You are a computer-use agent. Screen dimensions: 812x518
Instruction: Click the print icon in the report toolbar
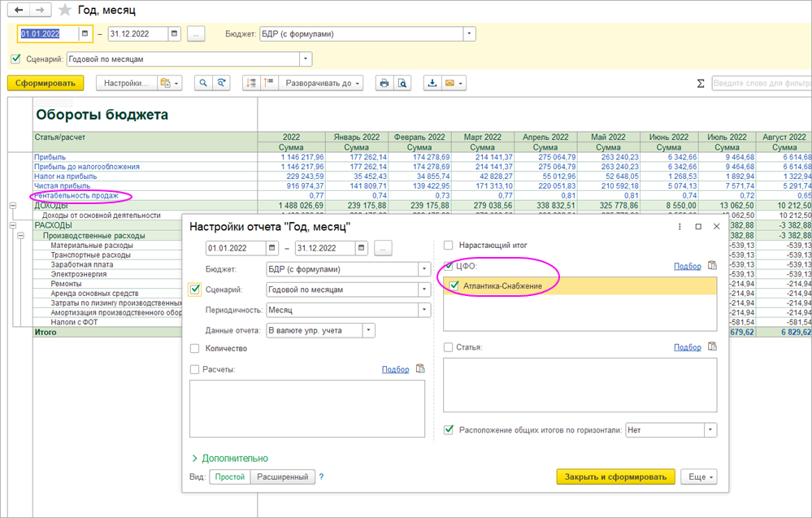[384, 83]
